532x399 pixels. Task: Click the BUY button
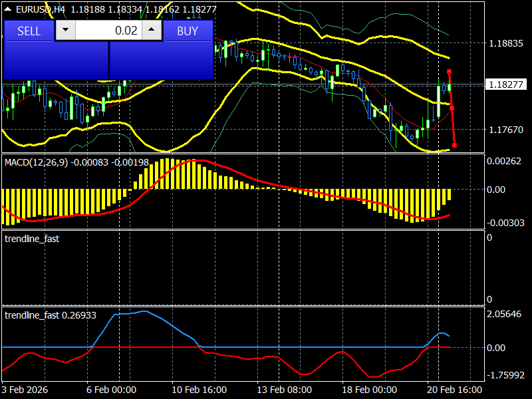[188, 31]
